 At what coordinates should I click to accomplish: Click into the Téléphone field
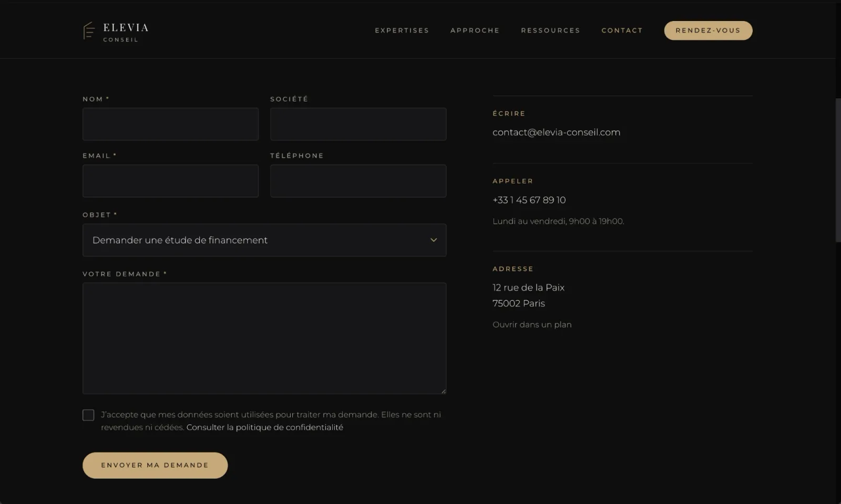358,181
